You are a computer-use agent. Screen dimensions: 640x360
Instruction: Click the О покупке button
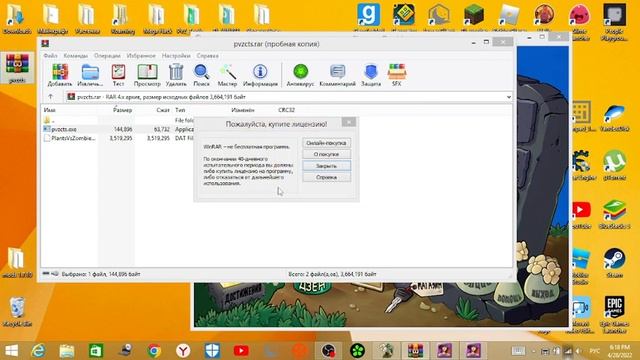tap(326, 154)
